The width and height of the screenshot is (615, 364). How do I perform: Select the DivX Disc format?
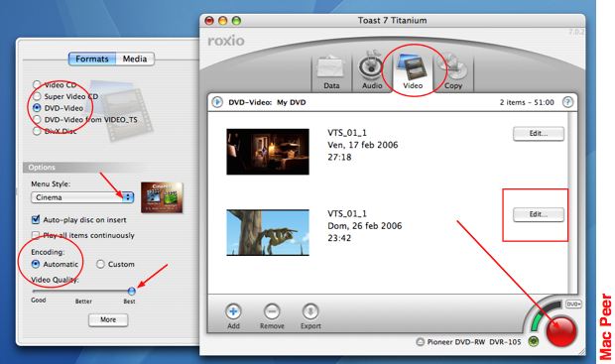(37, 131)
